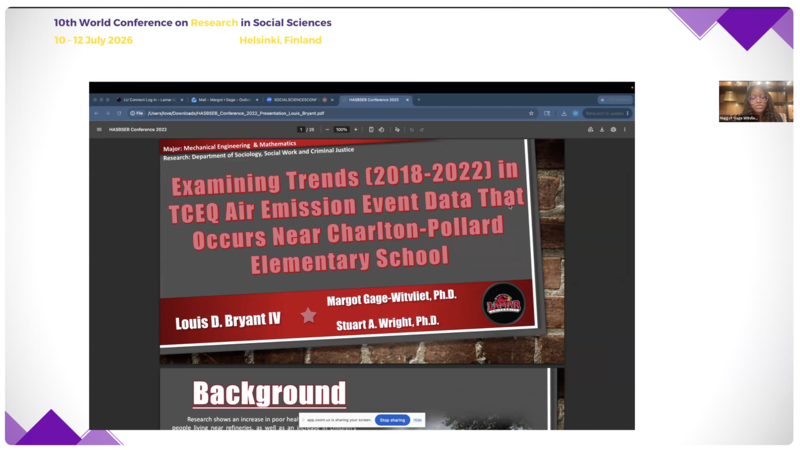Click the name Margot Gage-Witvliet, Ph.D.

pyautogui.click(x=392, y=297)
